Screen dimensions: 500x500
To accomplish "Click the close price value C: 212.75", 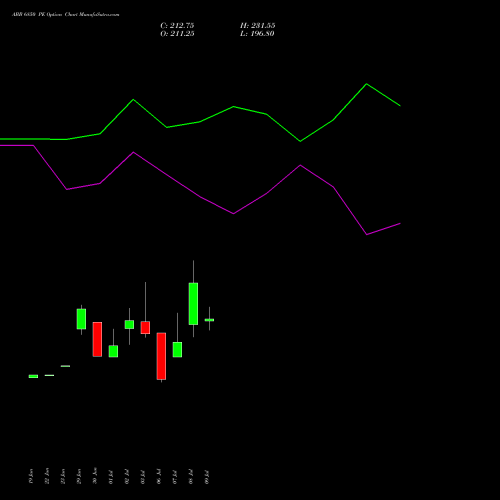I will point(177,26).
